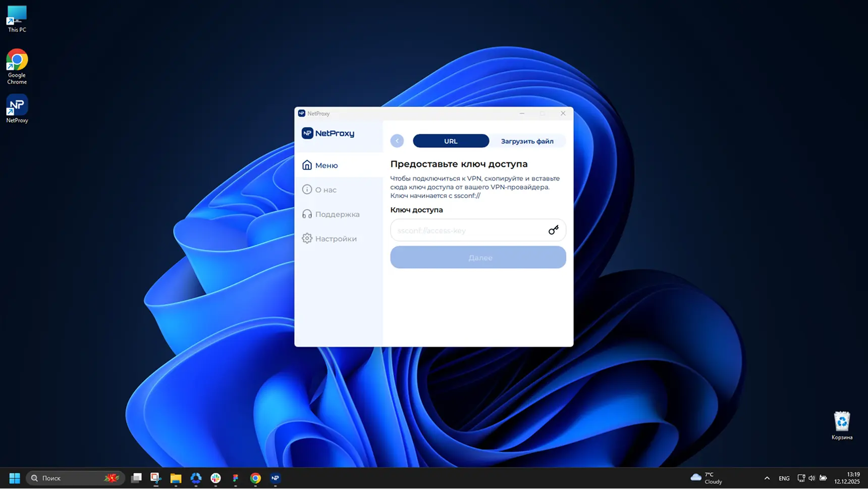Viewport: 868px width, 489px height.
Task: Open File Explorer from the taskbar
Action: [176, 478]
